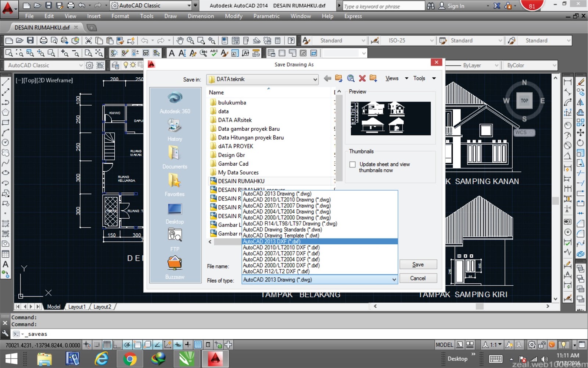588x368 pixels.
Task: Toggle Object Snap in the status bar
Action: click(137, 345)
